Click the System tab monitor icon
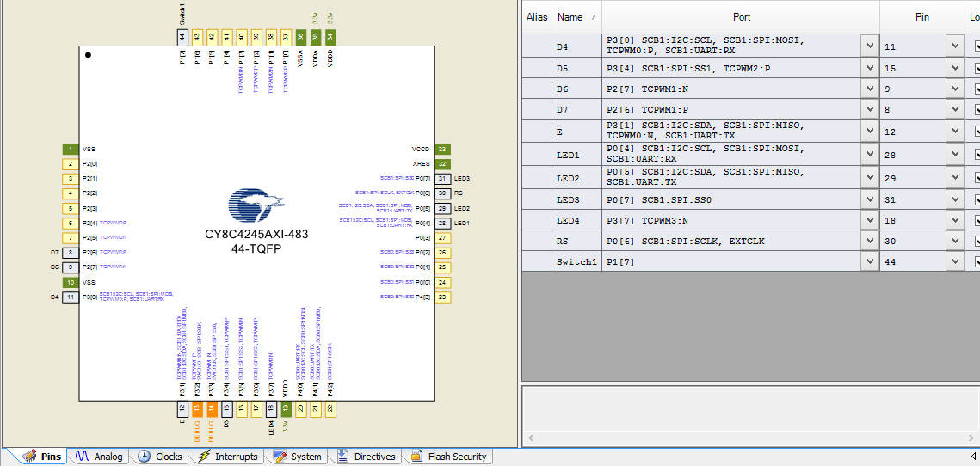 280,457
